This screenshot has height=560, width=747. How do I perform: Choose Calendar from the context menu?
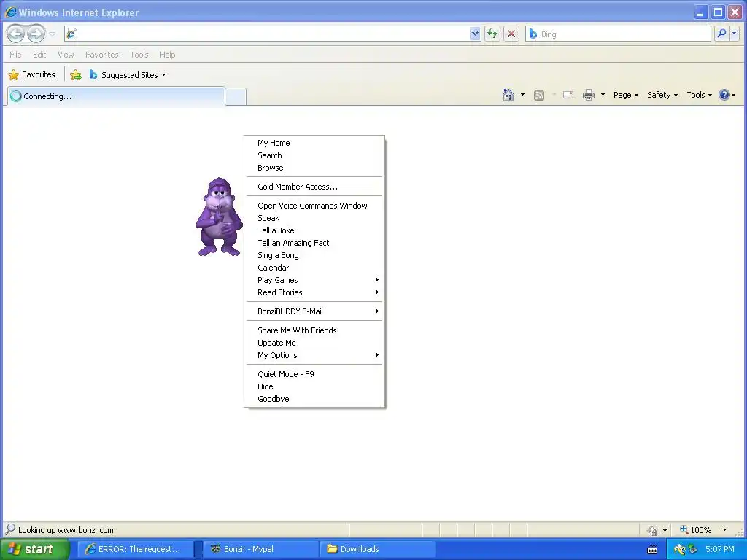[314, 268]
